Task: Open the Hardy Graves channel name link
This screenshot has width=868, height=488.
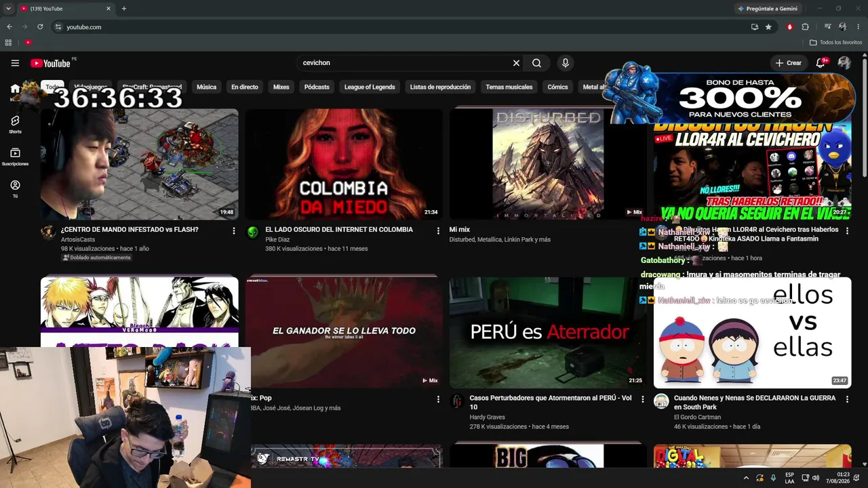Action: [x=488, y=418]
